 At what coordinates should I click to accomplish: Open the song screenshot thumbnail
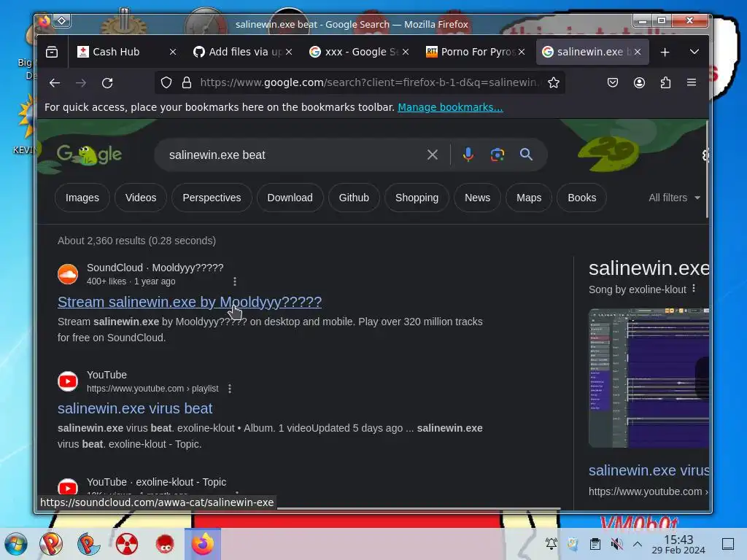(x=649, y=378)
